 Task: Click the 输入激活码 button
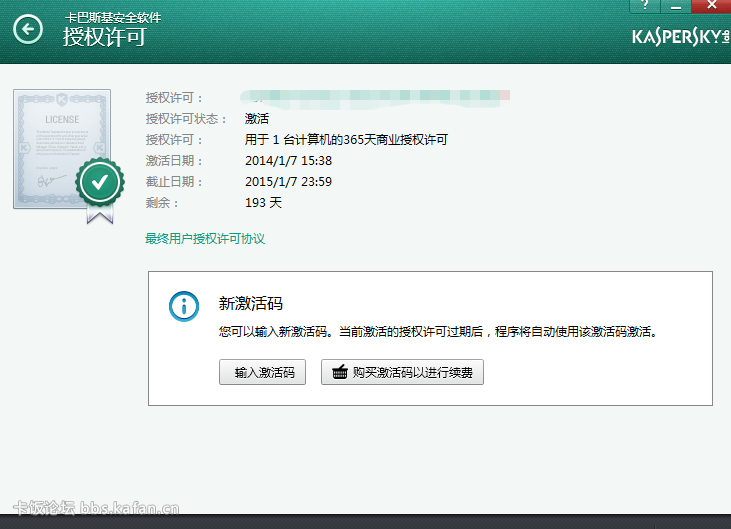pyautogui.click(x=262, y=372)
